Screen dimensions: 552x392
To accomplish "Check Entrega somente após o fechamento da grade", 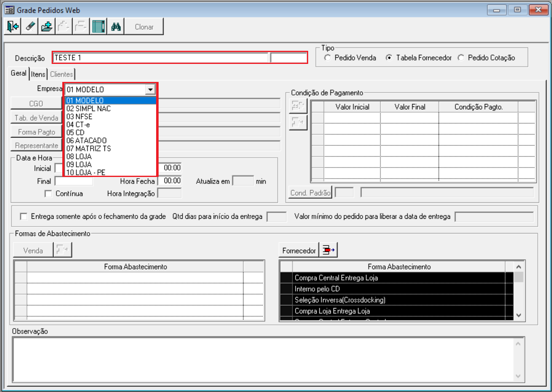I will click(x=24, y=216).
